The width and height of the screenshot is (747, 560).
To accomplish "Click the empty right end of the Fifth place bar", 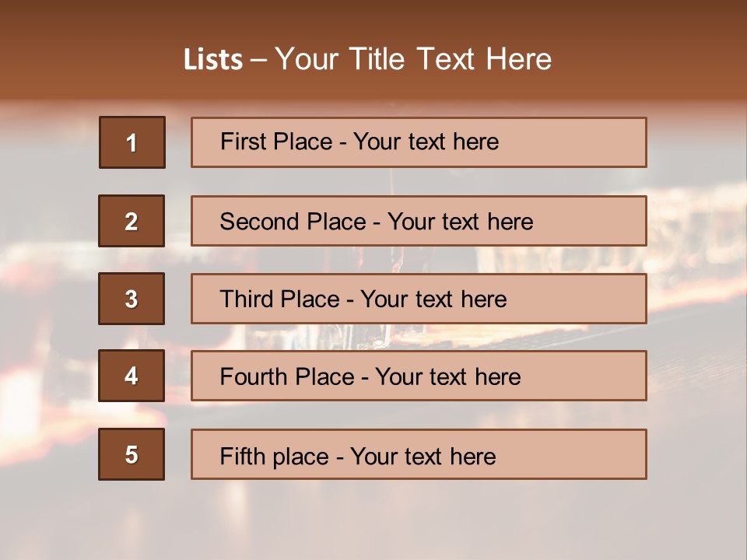I will tap(572, 454).
